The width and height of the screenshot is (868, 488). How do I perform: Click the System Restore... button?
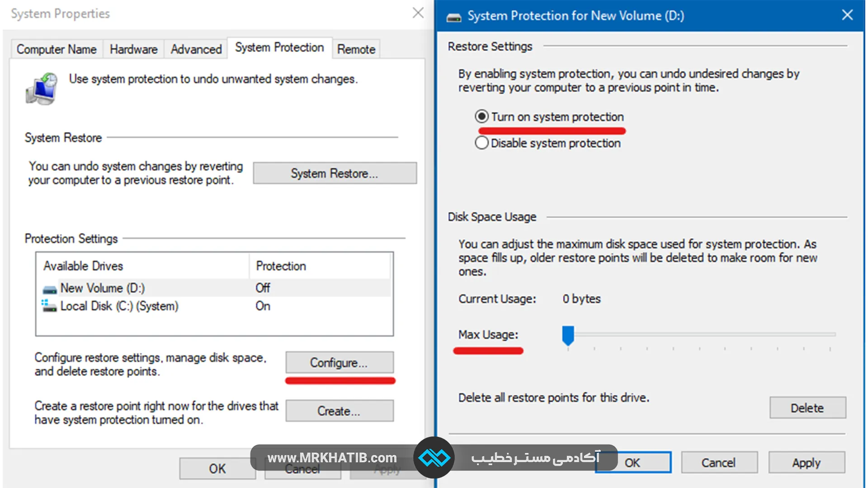(x=335, y=174)
